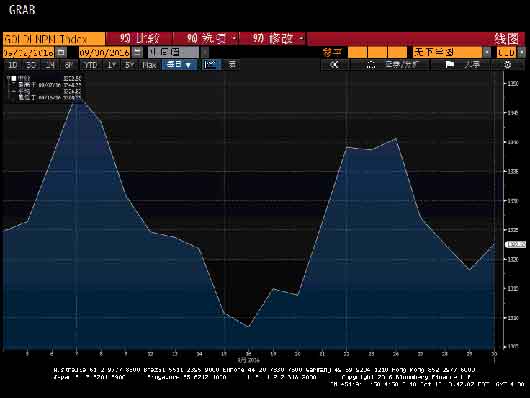Open the chart settings gear icon
The height and width of the screenshot is (398, 530).
(508, 65)
